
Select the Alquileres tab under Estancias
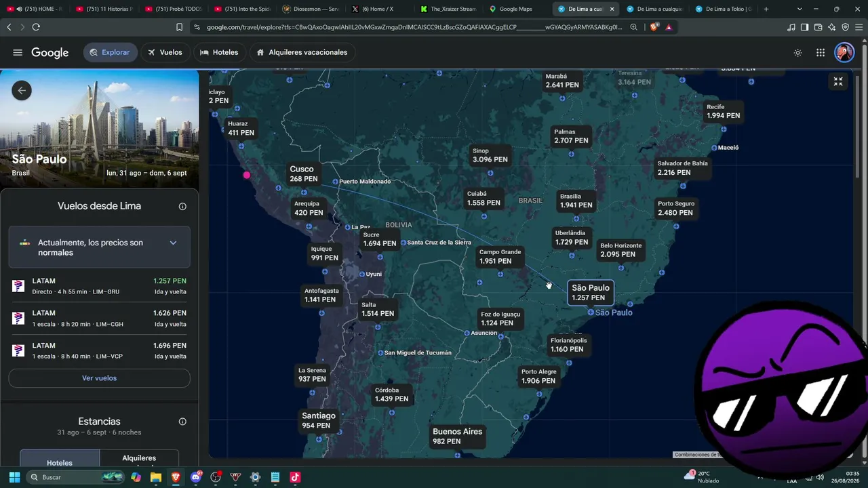pyautogui.click(x=139, y=459)
